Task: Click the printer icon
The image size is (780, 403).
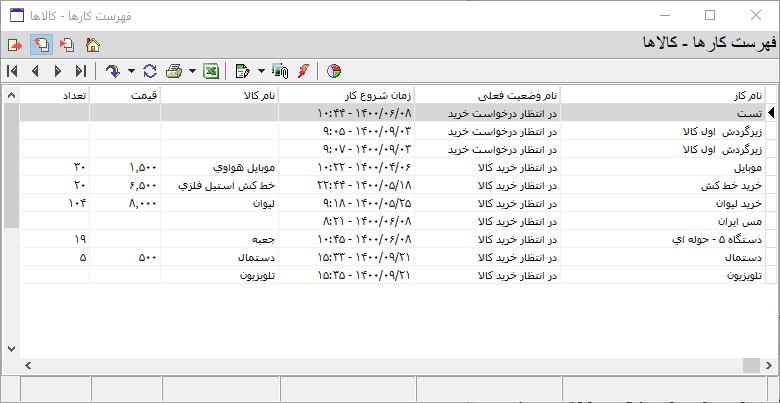Action: point(174,71)
